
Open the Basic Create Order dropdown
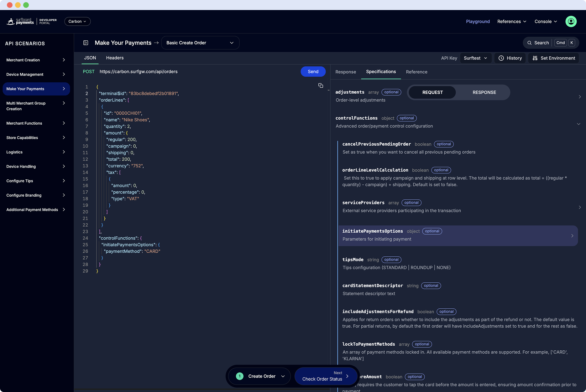(x=200, y=43)
